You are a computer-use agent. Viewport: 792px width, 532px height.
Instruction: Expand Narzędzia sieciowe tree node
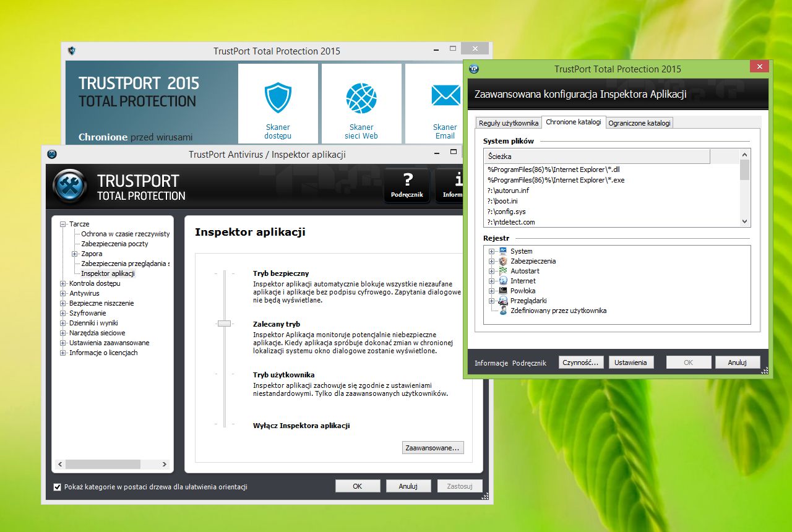pyautogui.click(x=63, y=333)
